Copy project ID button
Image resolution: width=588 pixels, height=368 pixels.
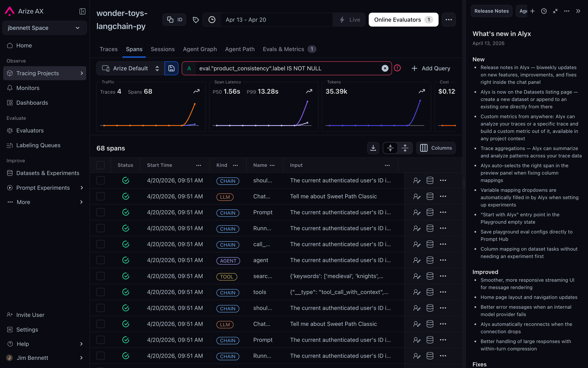174,20
